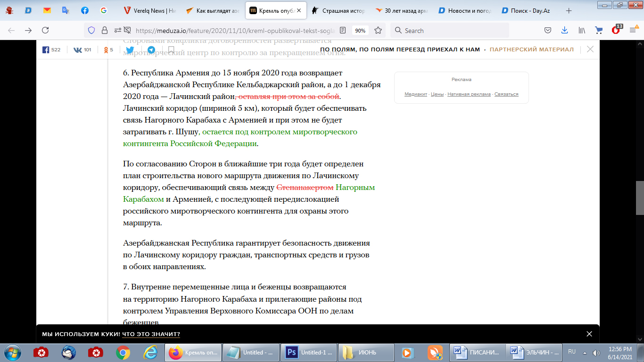The image size is (644, 362).
Task: Switch to the '30 лет назад' tab
Action: [402, 10]
